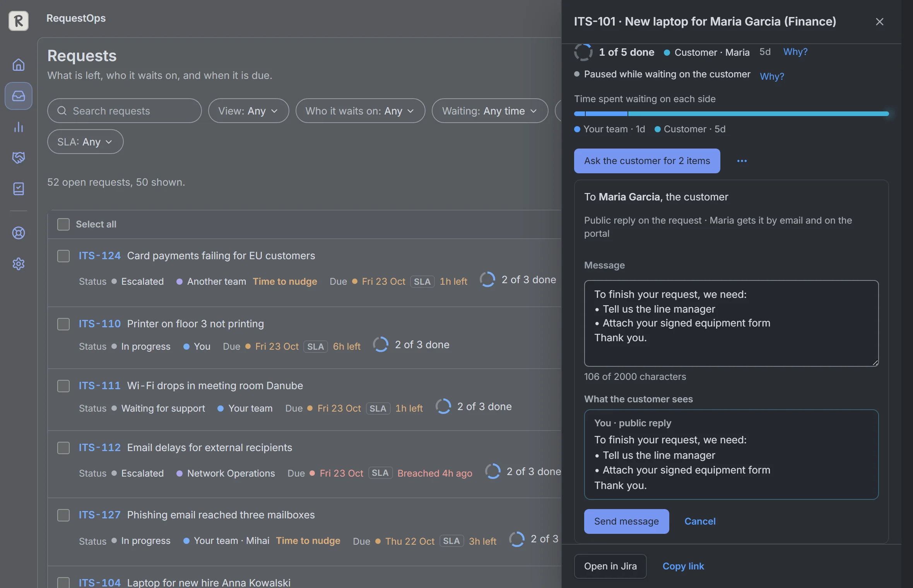
Task: Click inside the Message text area
Action: tap(731, 323)
